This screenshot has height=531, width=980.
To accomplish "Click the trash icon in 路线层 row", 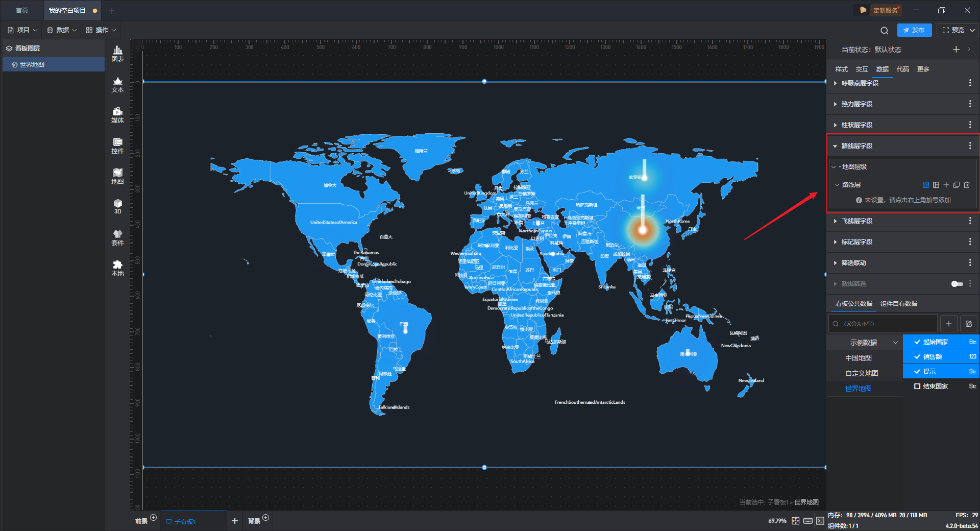I will [967, 185].
